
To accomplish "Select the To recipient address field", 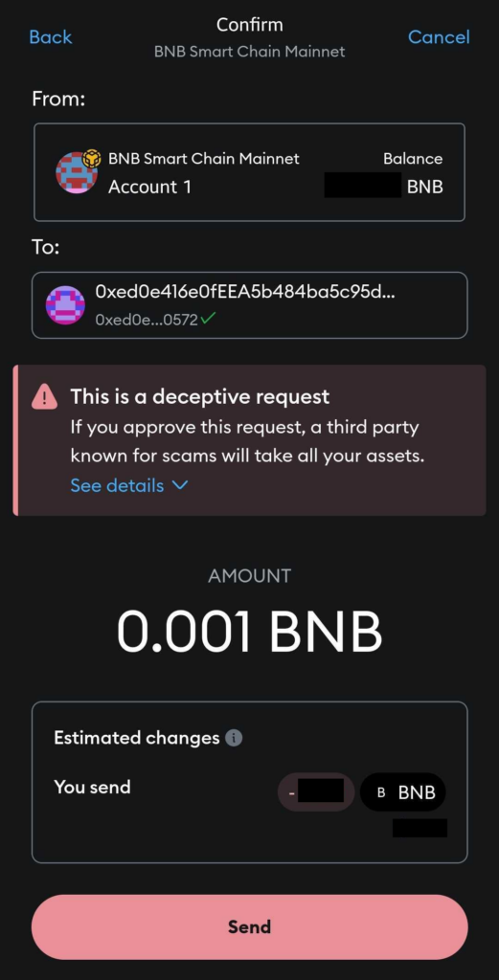I will pyautogui.click(x=249, y=305).
